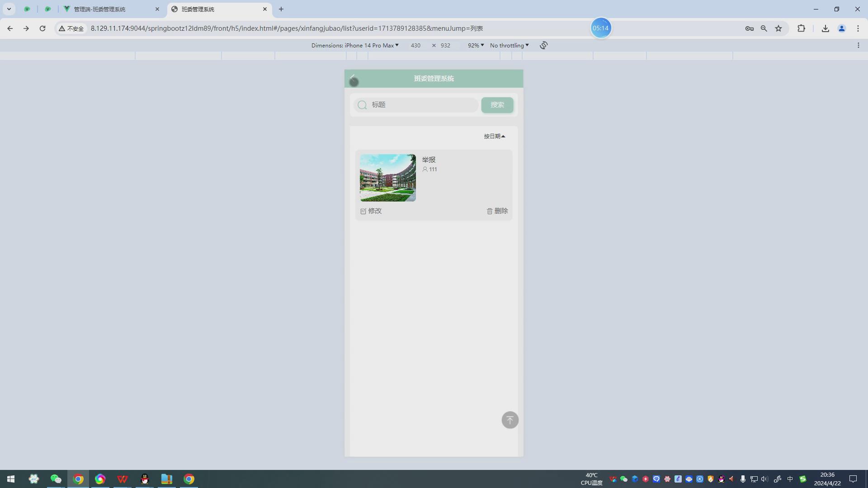Click the zoom magnifier in address bar
Viewport: 868px width, 488px height.
pyautogui.click(x=764, y=28)
